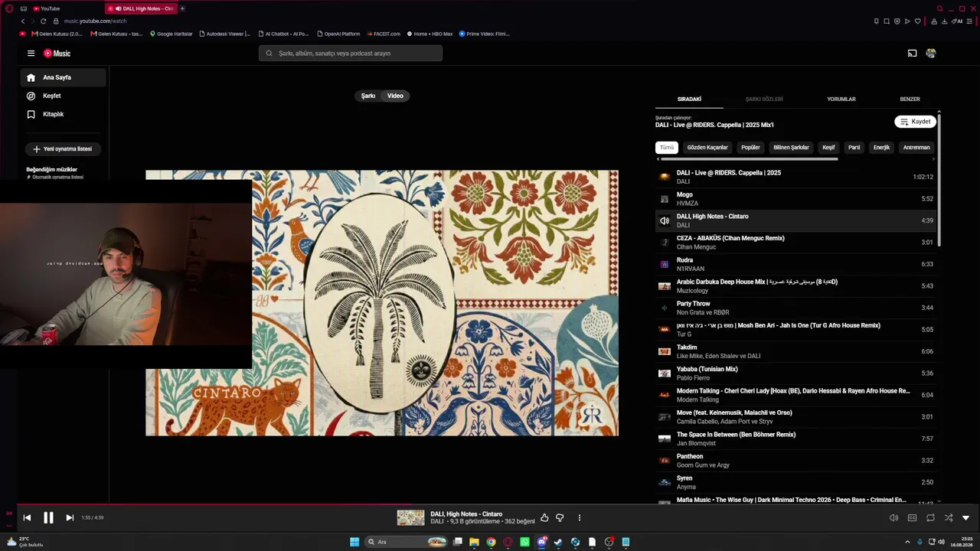The image size is (980, 551).
Task: Open the YouTube Music hamburger menu
Action: point(31,54)
